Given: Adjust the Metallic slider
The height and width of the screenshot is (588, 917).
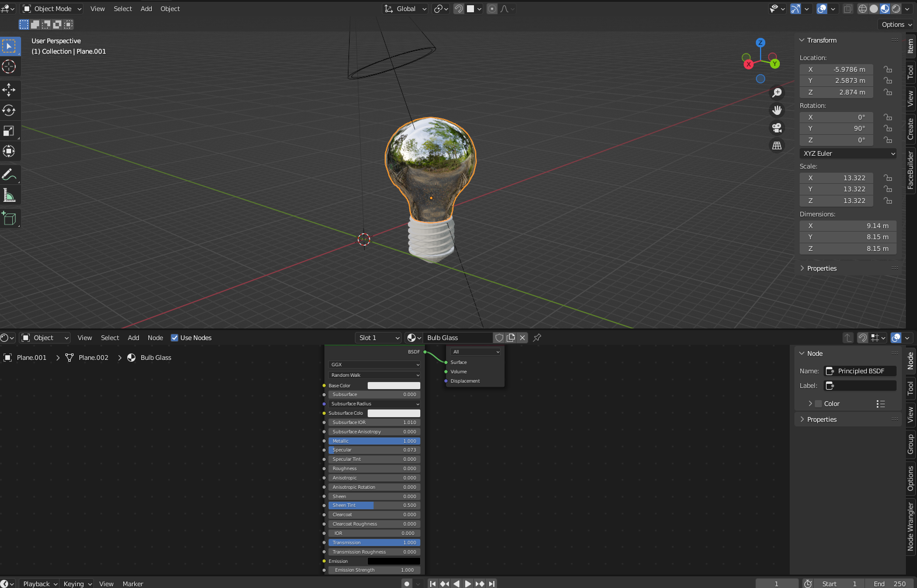Looking at the screenshot, I should coord(375,441).
